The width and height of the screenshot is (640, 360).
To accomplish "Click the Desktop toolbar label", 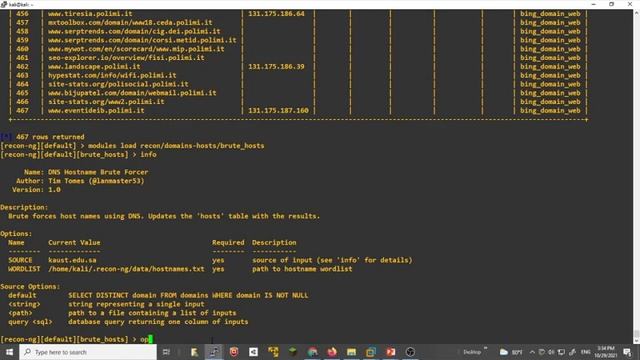I will point(472,352).
